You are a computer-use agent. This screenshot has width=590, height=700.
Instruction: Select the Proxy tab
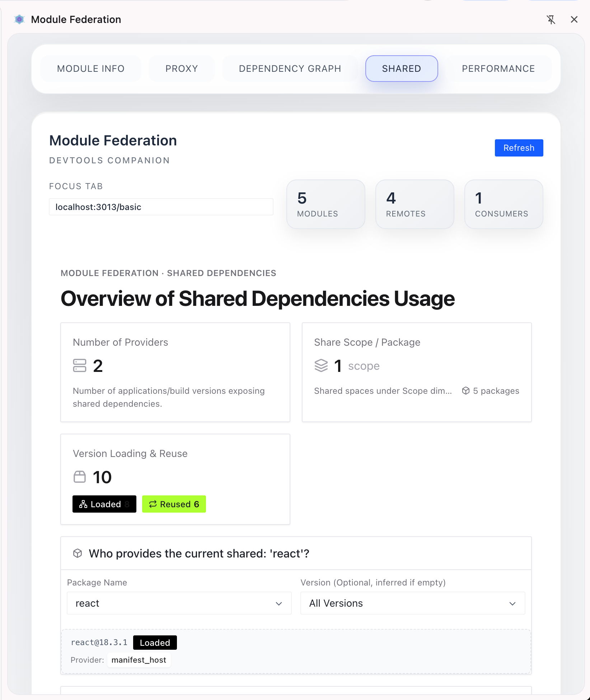(182, 69)
